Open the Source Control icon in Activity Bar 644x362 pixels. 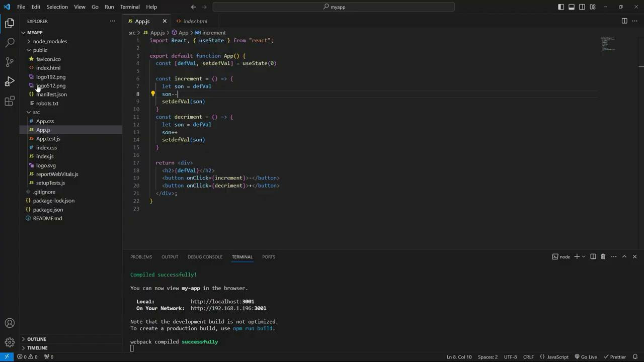click(x=10, y=61)
